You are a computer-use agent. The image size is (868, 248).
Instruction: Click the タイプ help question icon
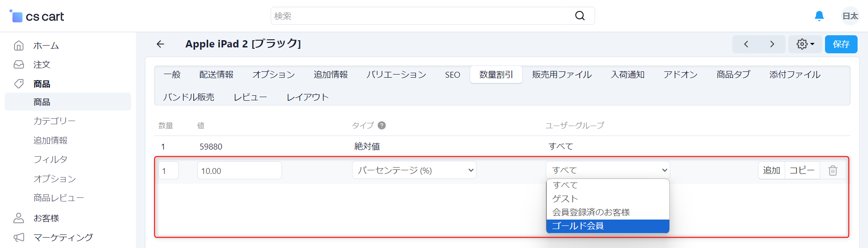click(382, 126)
